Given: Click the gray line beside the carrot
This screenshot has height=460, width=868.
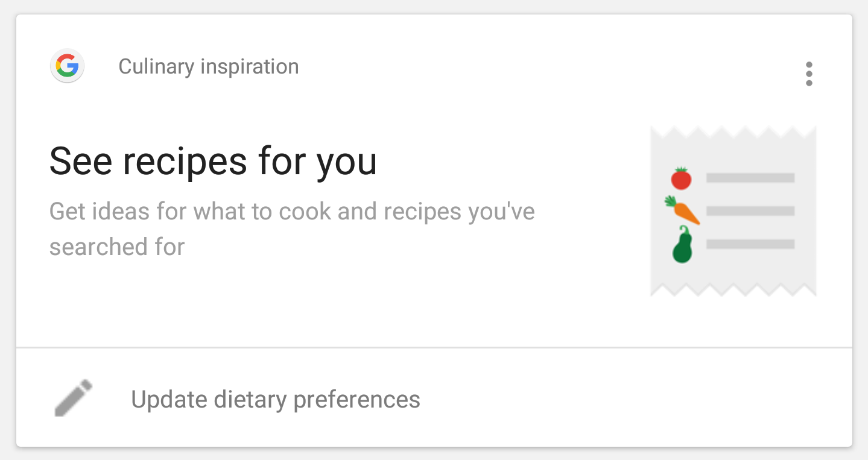Looking at the screenshot, I should tap(750, 211).
